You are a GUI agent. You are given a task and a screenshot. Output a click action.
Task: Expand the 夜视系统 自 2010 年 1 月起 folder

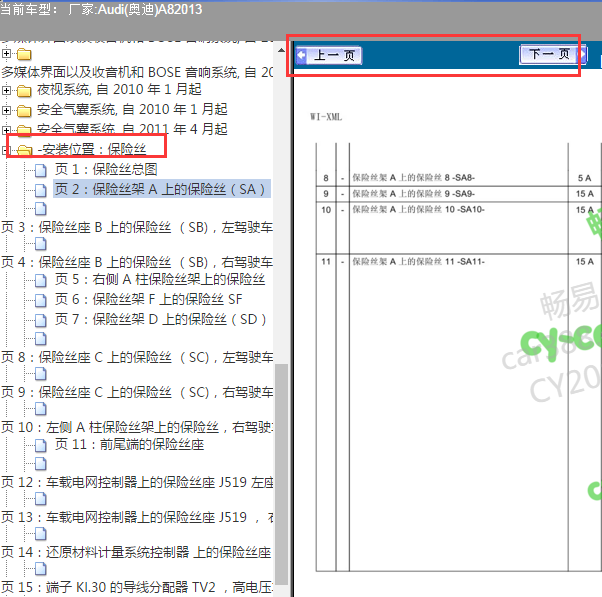(6, 90)
